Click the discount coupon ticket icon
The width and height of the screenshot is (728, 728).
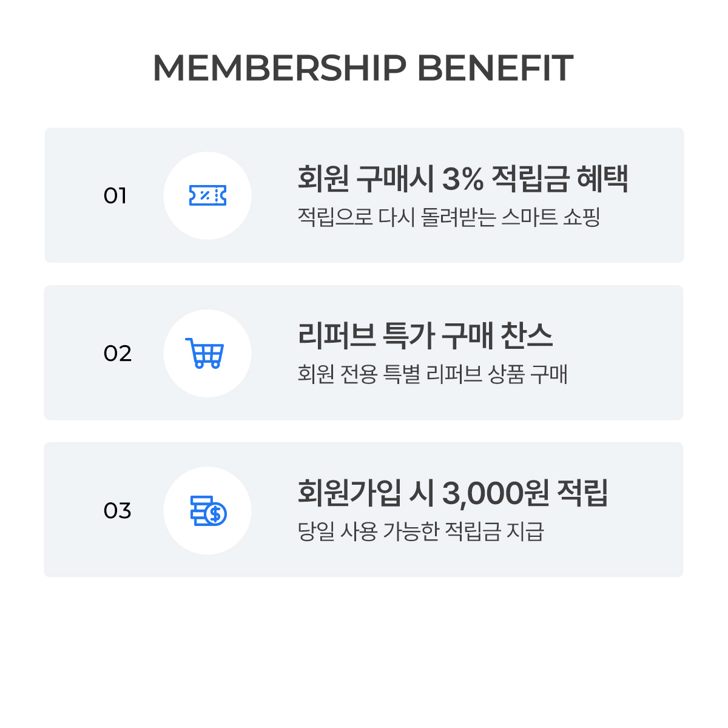(207, 195)
